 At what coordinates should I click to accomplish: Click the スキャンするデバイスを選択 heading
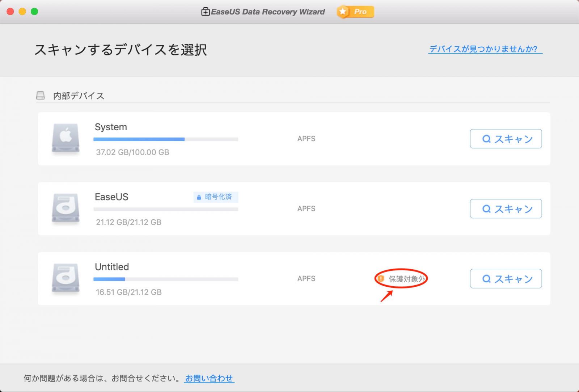click(121, 50)
